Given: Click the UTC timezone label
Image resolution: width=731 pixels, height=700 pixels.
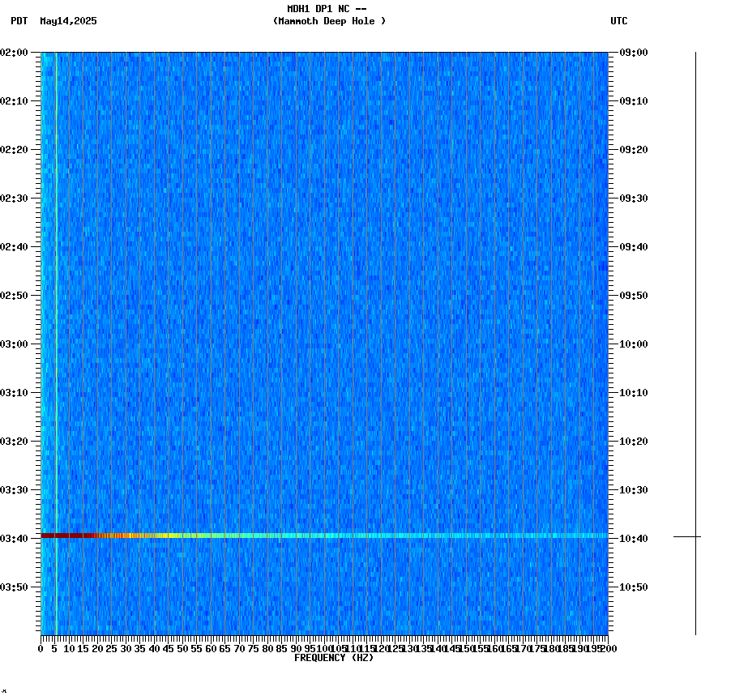Looking at the screenshot, I should point(619,22).
